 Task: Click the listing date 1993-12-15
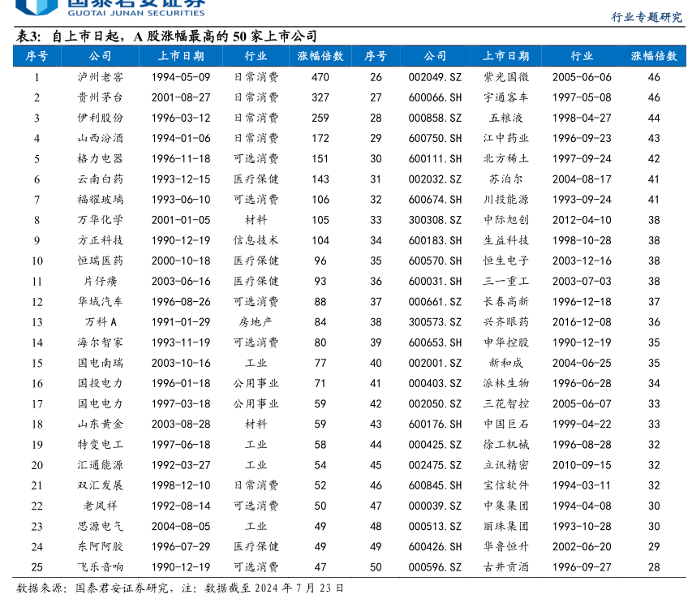pyautogui.click(x=181, y=179)
